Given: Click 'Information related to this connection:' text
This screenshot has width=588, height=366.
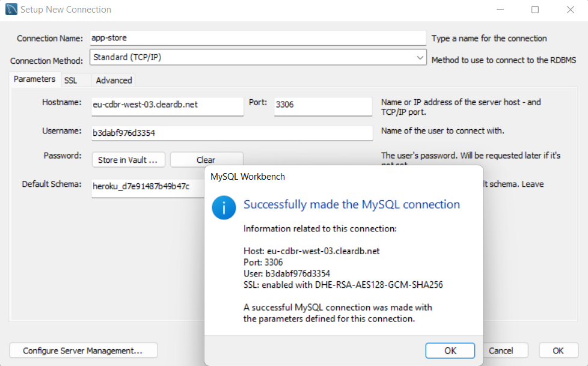Looking at the screenshot, I should [x=320, y=229].
